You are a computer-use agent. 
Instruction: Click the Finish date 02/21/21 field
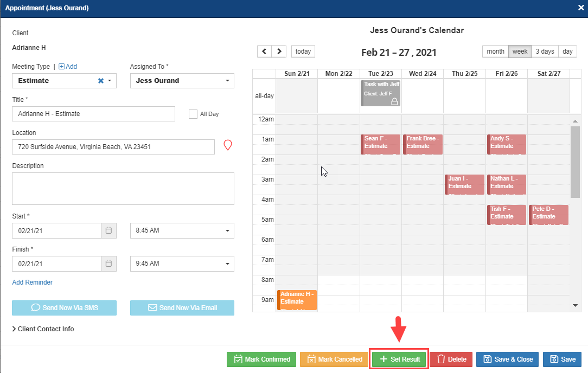[56, 263]
